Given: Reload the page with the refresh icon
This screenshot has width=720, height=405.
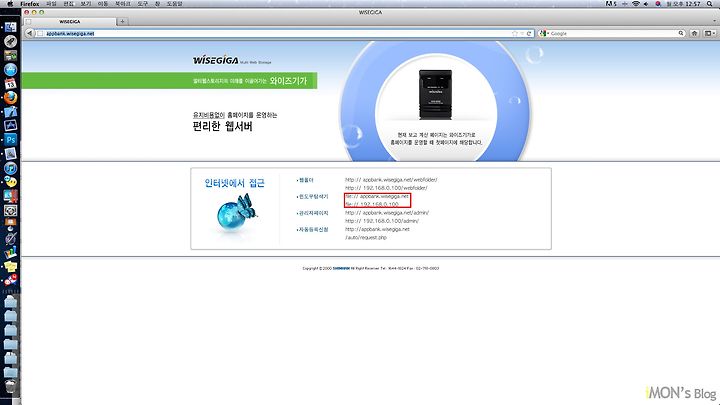Looking at the screenshot, I should point(529,34).
